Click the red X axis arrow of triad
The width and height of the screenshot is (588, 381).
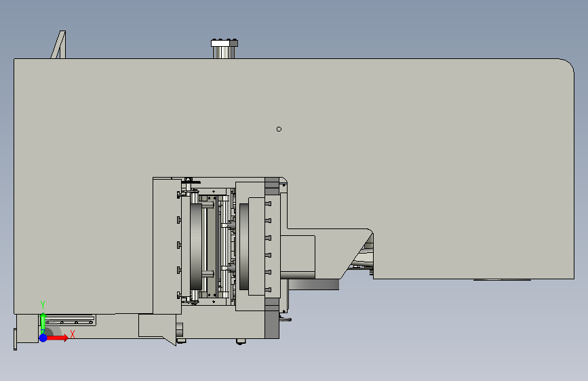[58, 338]
